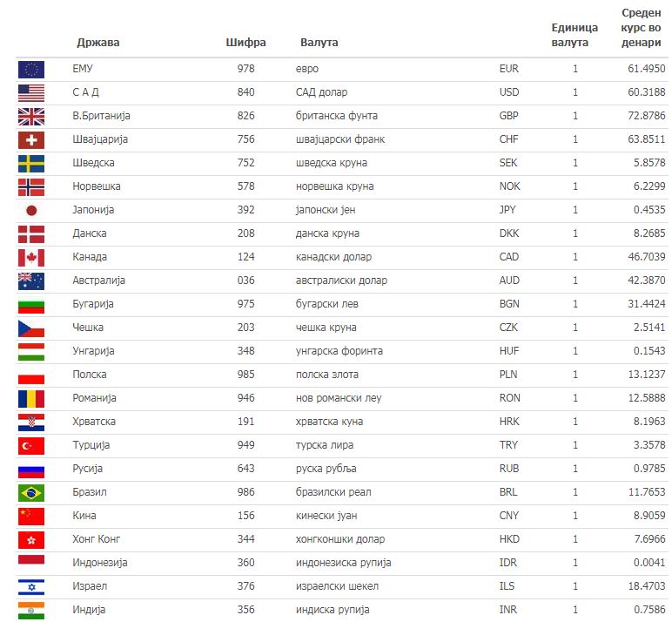This screenshot has width=672, height=622.
Task: Click the швајцарски франк currency name
Action: click(x=340, y=139)
